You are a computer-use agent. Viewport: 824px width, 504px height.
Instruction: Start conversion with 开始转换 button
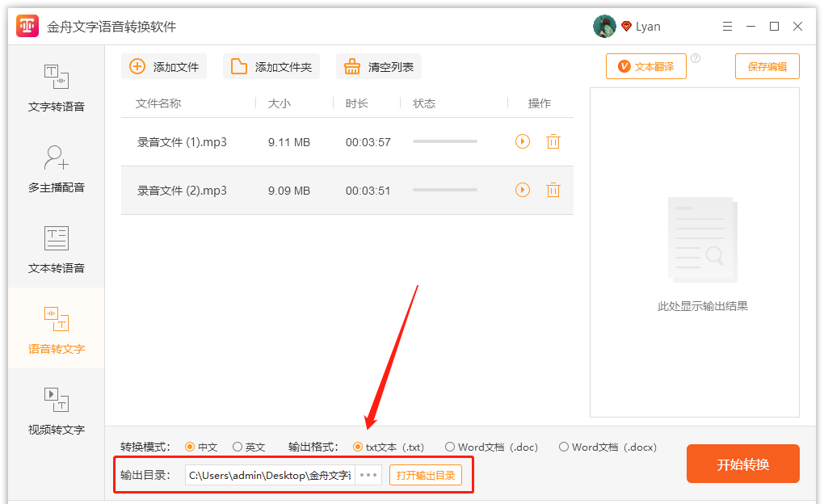(742, 464)
